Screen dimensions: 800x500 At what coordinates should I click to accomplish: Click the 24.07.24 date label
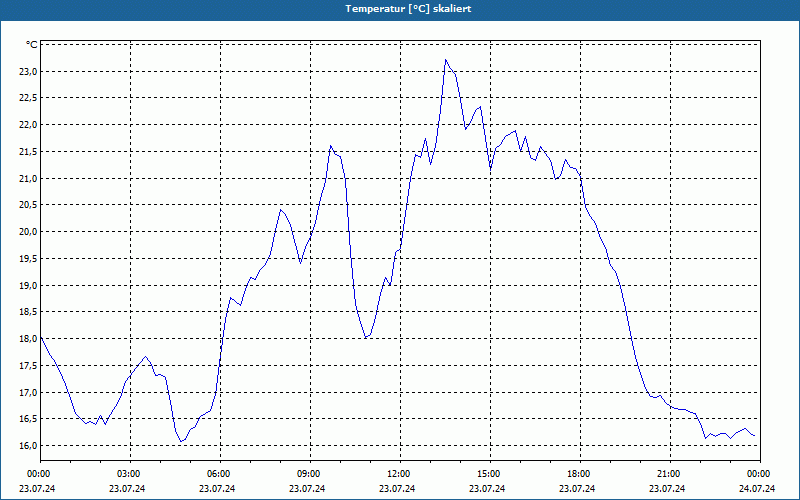pos(757,488)
